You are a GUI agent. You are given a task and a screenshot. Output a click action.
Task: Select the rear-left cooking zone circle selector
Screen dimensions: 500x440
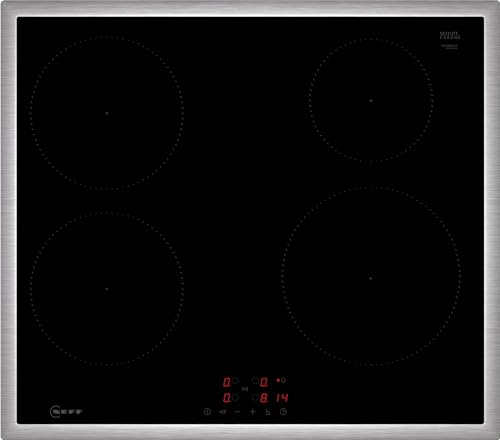[x=235, y=380]
